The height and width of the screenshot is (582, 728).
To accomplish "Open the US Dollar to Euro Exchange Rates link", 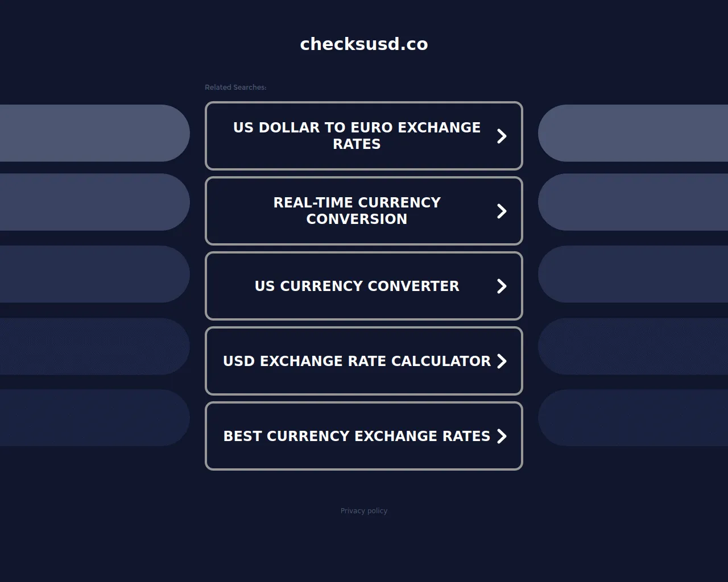I will pyautogui.click(x=357, y=136).
